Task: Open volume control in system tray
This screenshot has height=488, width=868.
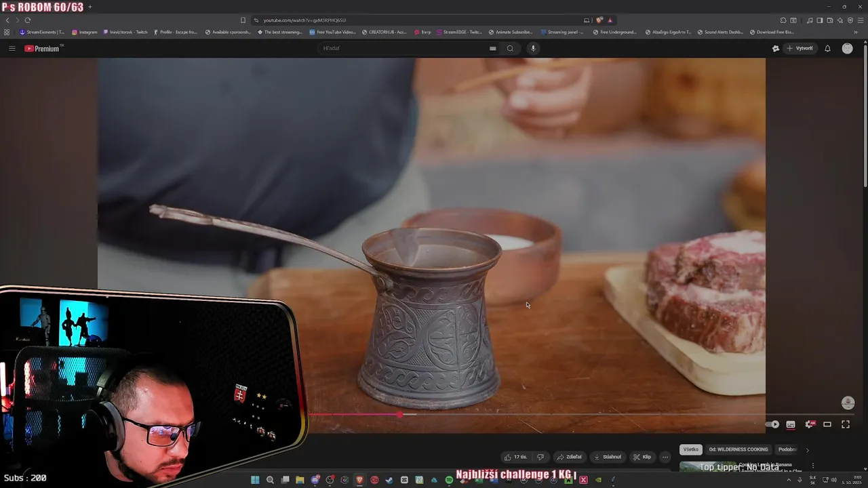Action: pos(834,480)
